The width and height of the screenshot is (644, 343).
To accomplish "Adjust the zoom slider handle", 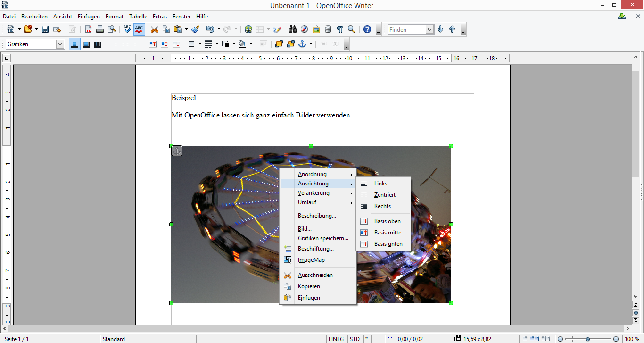I will click(x=587, y=339).
